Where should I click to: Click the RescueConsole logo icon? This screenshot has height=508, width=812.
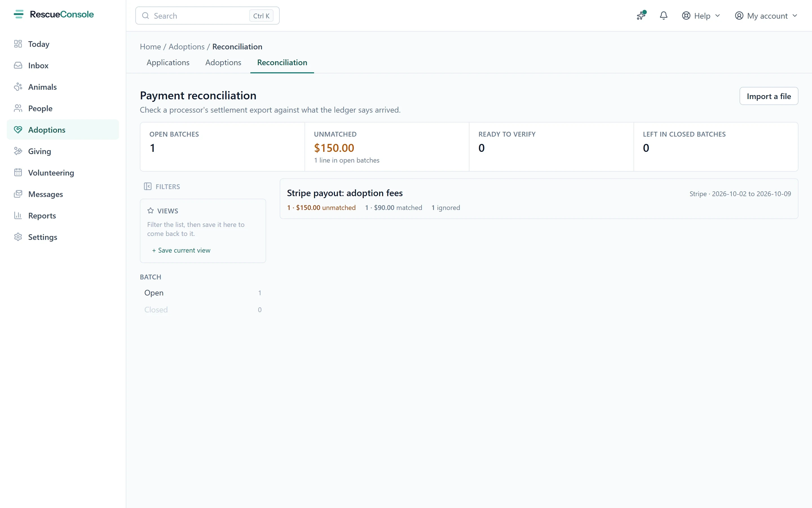click(18, 14)
